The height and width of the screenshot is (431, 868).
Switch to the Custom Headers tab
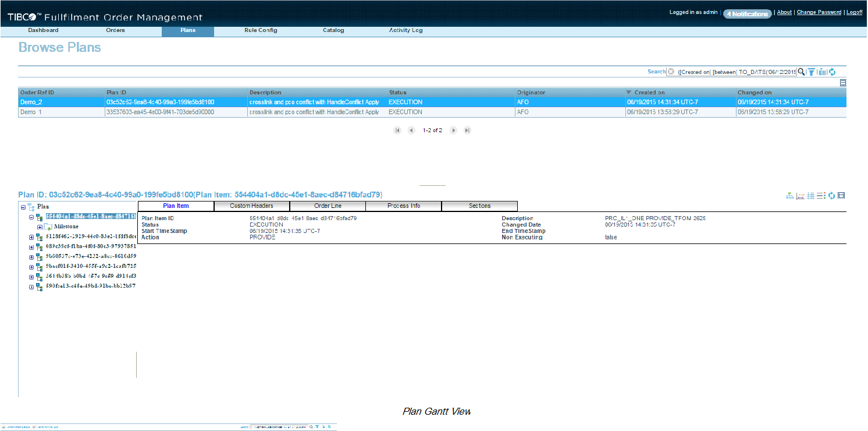[x=251, y=206]
